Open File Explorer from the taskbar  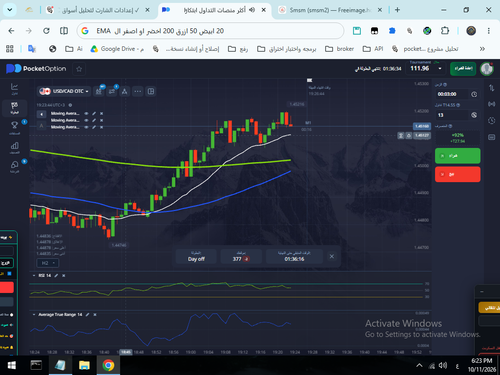[84, 365]
